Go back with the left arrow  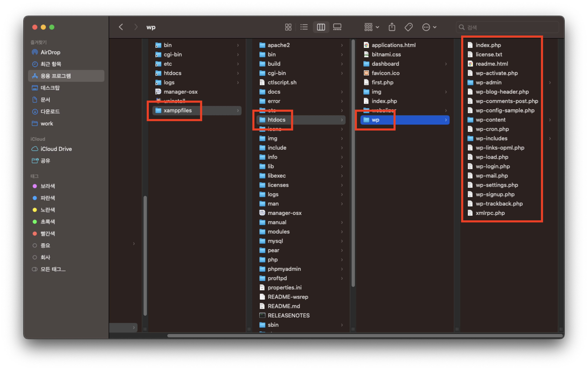(x=121, y=27)
